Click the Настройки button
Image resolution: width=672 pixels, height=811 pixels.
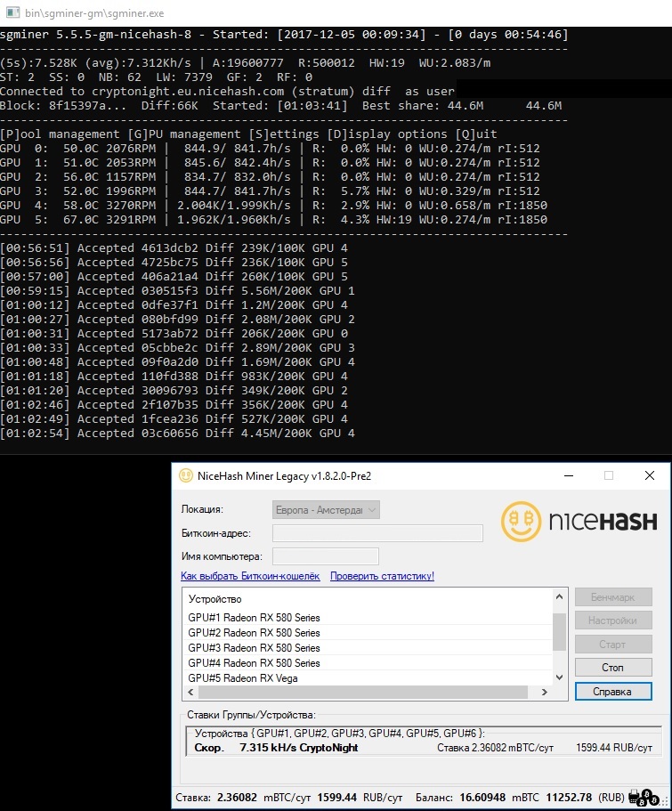613,620
